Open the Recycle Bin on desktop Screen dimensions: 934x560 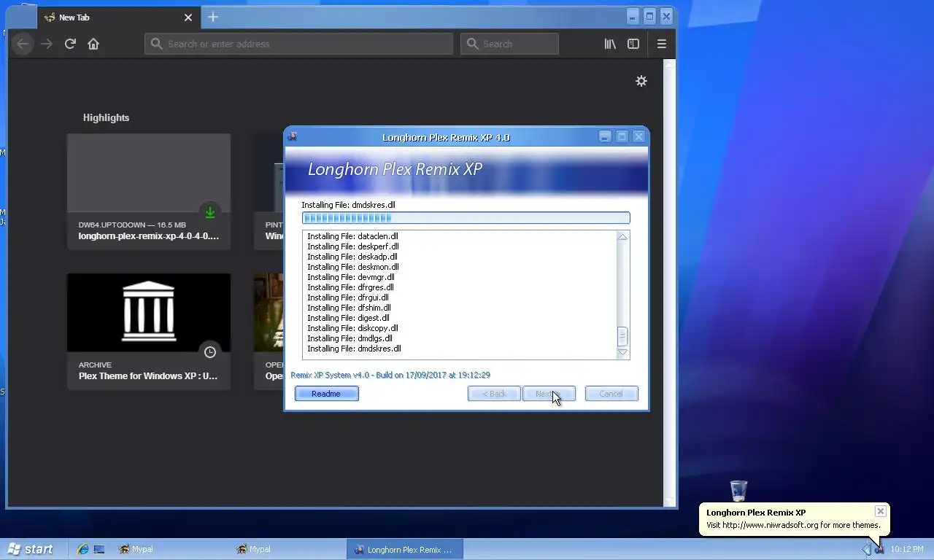click(x=738, y=490)
